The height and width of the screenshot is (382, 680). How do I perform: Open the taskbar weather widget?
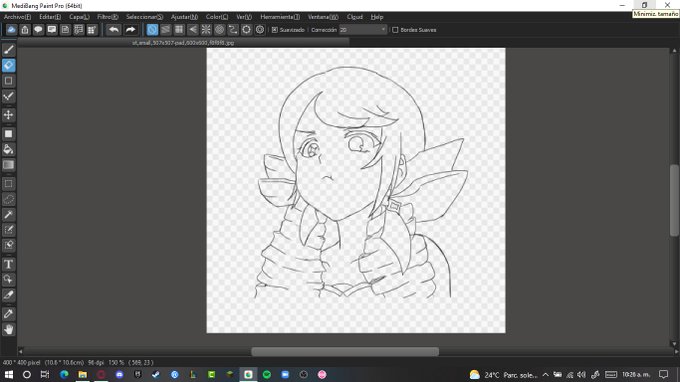(503, 375)
